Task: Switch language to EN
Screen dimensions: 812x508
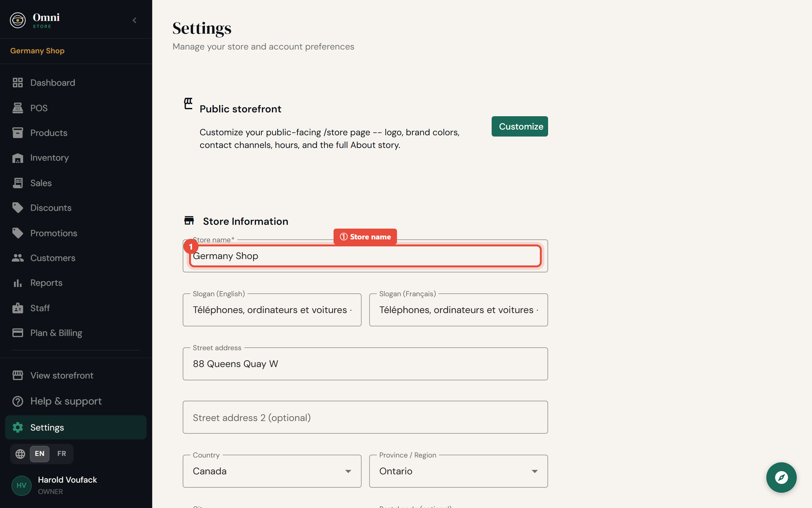Action: coord(40,454)
